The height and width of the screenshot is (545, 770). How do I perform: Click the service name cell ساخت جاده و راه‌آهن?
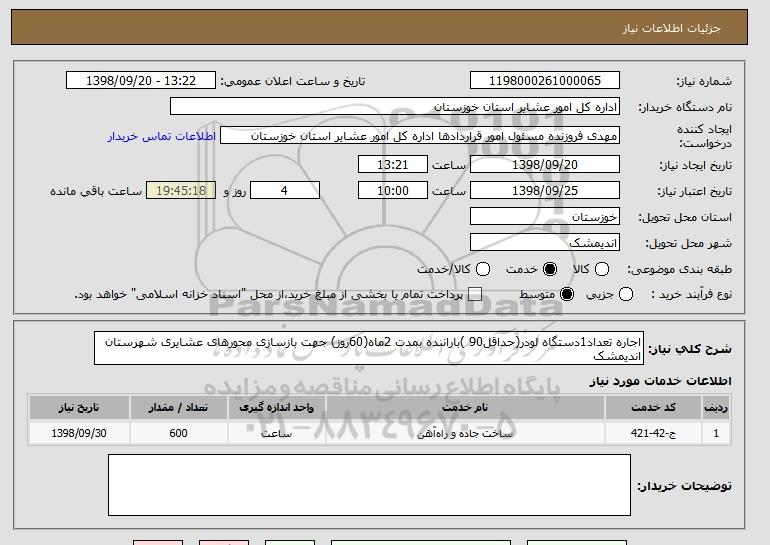pos(465,433)
